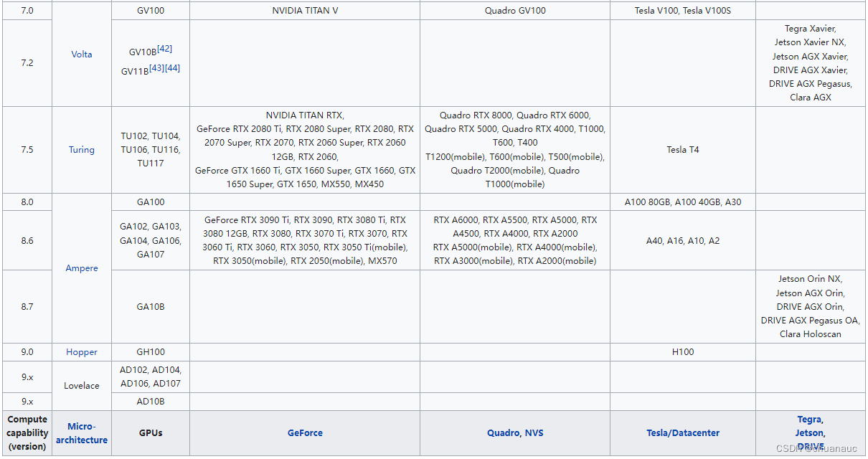The image size is (868, 459).
Task: Click the Jetson Xavier NX line
Action: pyautogui.click(x=810, y=42)
